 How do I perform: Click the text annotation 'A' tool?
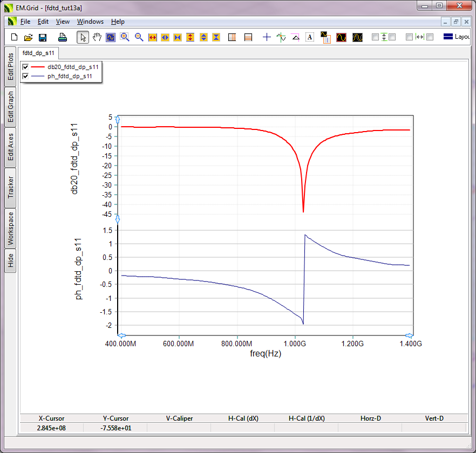pos(310,37)
